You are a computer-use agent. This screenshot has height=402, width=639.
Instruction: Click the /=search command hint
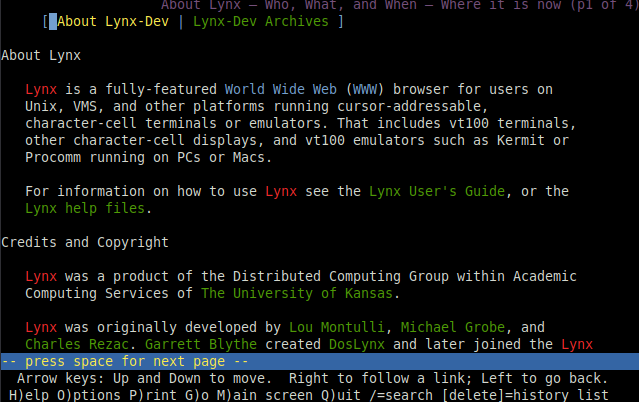[401, 395]
